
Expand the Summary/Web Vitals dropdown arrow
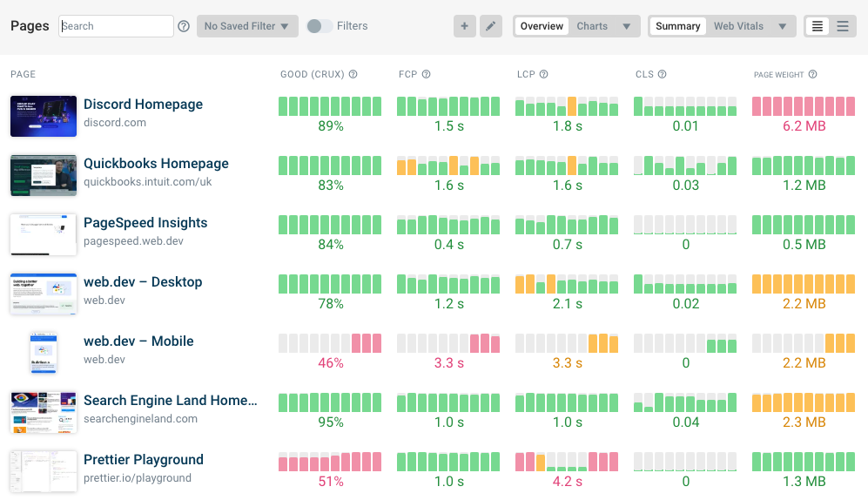point(782,26)
